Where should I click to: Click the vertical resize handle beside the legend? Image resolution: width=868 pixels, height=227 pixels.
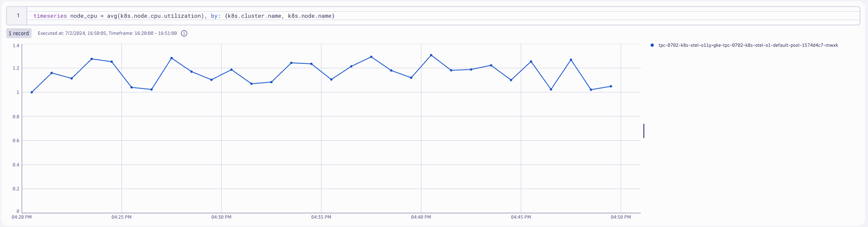coord(644,131)
